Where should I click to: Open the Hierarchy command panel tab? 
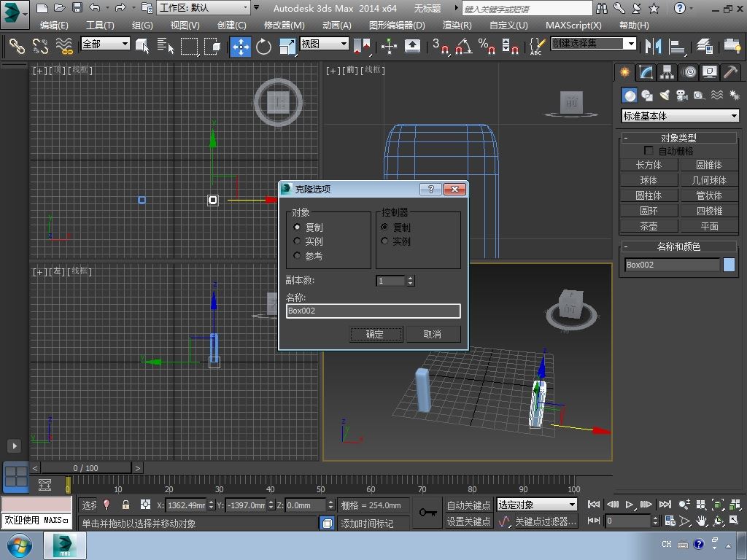[x=667, y=72]
